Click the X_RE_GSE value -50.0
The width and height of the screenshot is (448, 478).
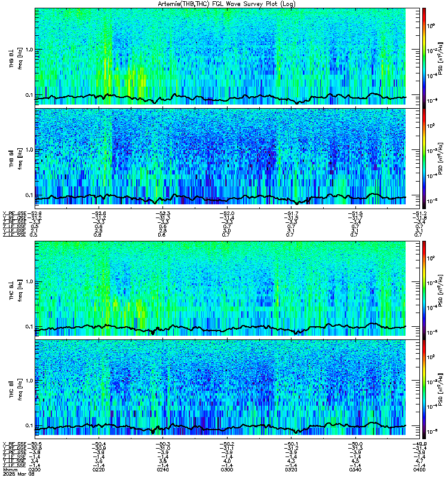pos(355,444)
